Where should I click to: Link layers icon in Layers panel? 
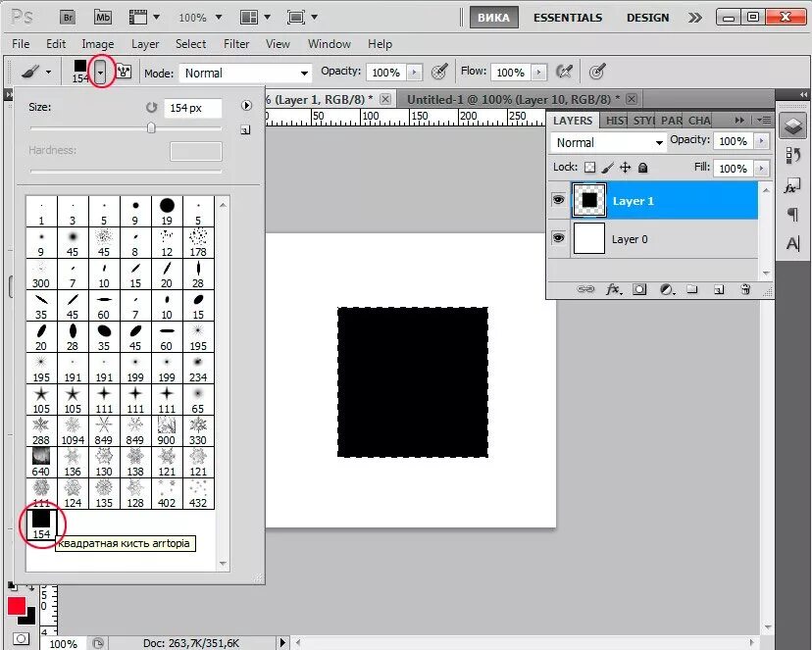585,289
